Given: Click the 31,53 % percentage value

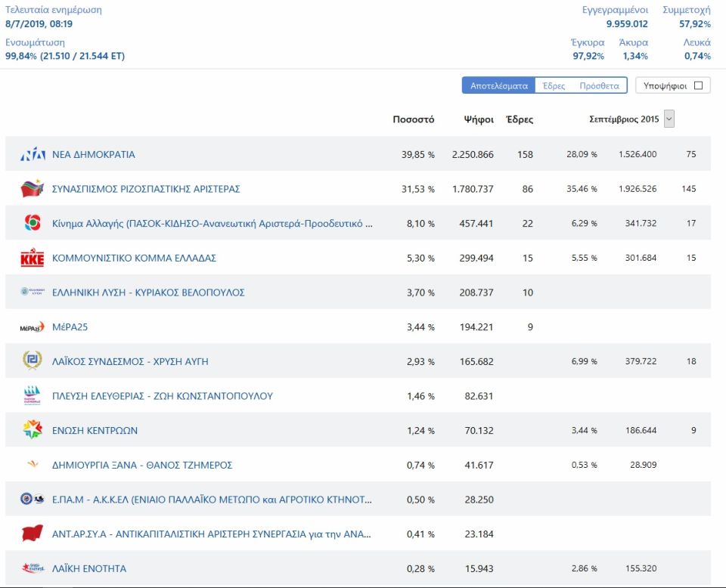Looking at the screenshot, I should coord(417,189).
